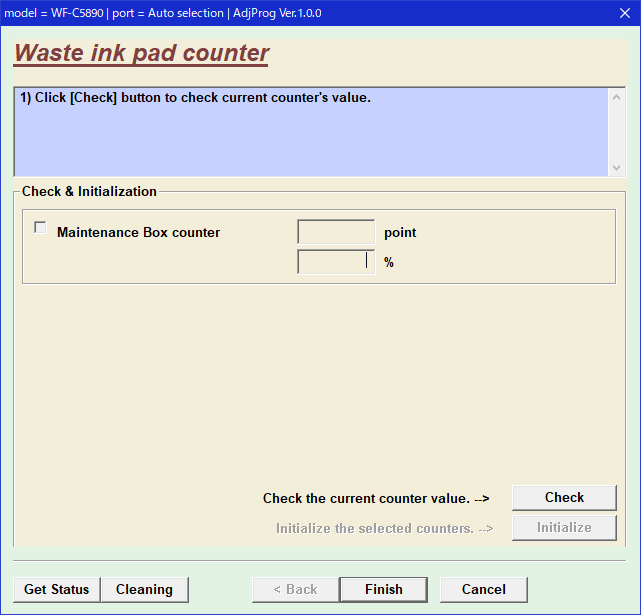Click "Initialize the selected counters" label
The width and height of the screenshot is (641, 615).
pos(384,528)
